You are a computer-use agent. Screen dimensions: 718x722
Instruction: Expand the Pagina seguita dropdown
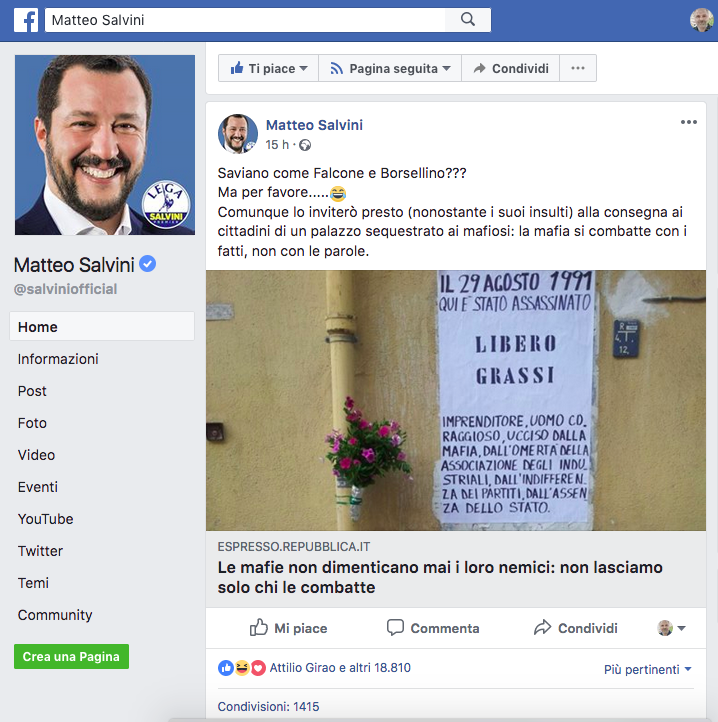click(x=390, y=68)
